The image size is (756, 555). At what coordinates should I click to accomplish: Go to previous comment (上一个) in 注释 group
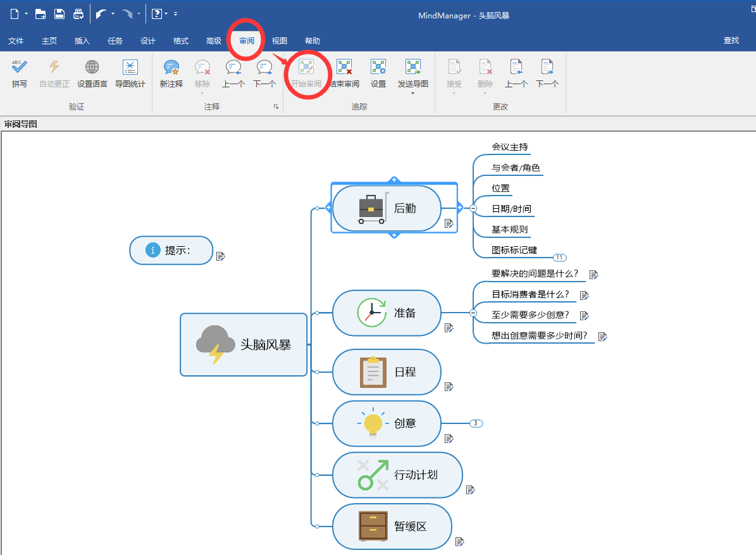[x=233, y=73]
